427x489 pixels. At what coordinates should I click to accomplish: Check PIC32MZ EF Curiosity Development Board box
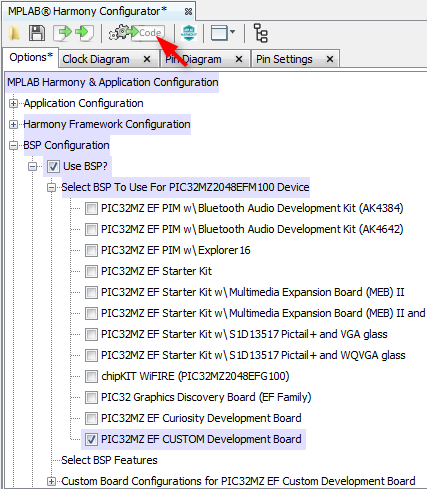point(91,418)
